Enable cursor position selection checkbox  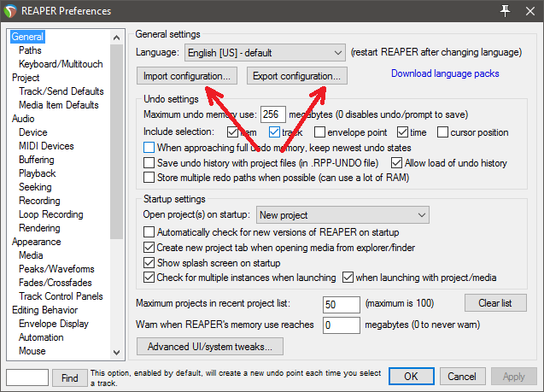coord(442,132)
